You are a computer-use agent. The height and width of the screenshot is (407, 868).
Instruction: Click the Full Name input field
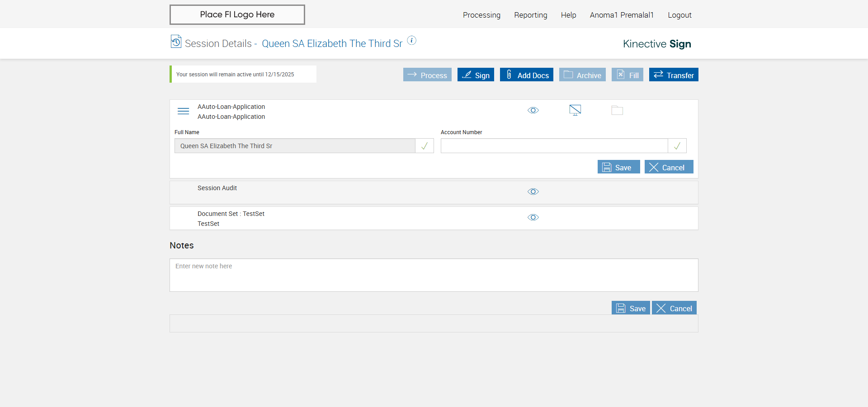pyautogui.click(x=295, y=146)
